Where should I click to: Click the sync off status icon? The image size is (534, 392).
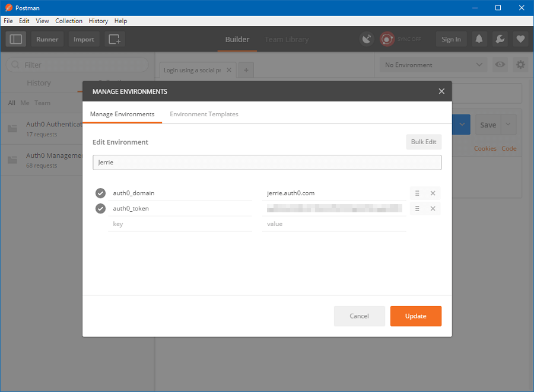pyautogui.click(x=387, y=39)
